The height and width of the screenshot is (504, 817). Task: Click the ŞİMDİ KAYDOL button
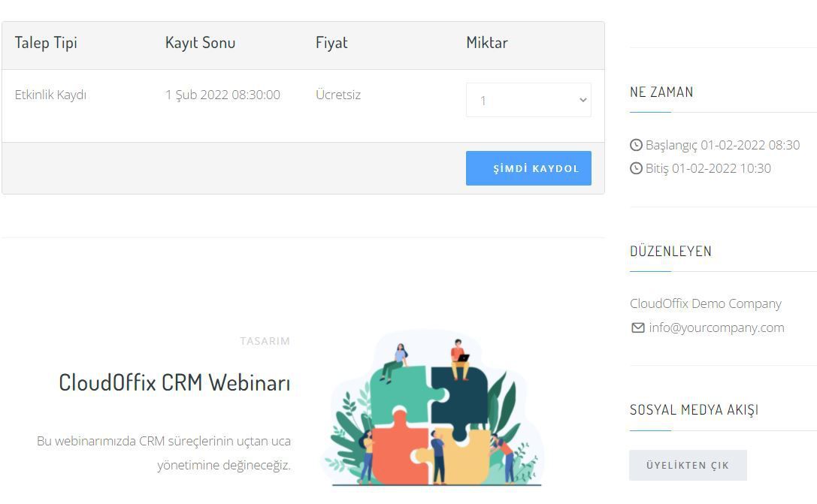click(x=528, y=168)
